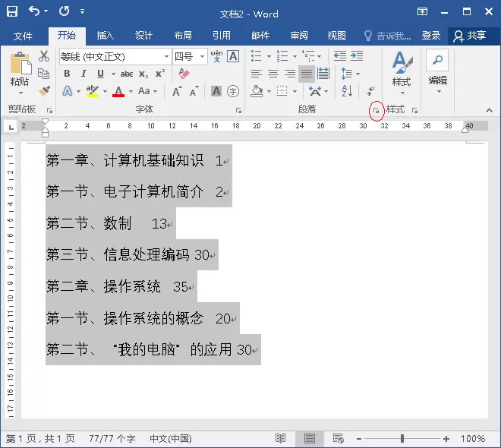
Task: Switch to the 插入 tab
Action: click(105, 36)
